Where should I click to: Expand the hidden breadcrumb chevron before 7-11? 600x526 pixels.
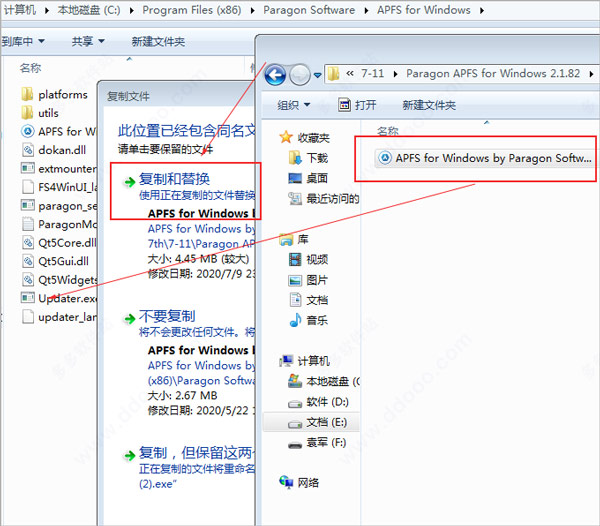coord(350,73)
